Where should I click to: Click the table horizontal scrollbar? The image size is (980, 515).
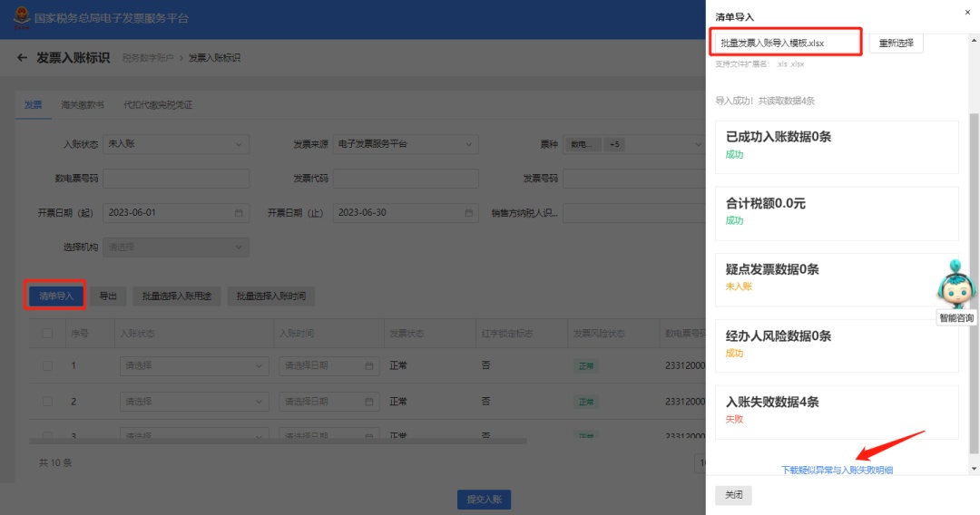tap(278, 442)
